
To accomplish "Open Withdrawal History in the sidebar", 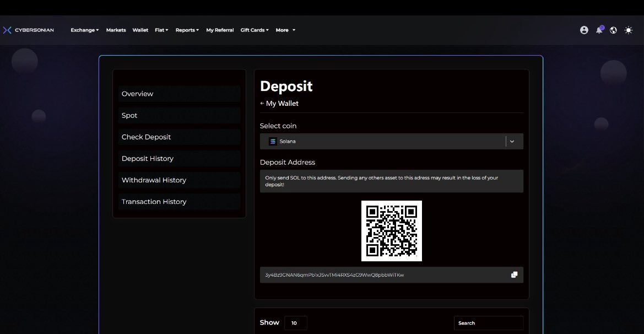I will 179,180.
